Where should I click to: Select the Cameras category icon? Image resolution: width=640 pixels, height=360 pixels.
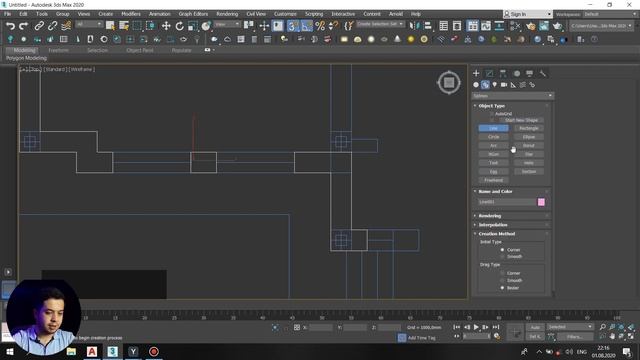504,85
